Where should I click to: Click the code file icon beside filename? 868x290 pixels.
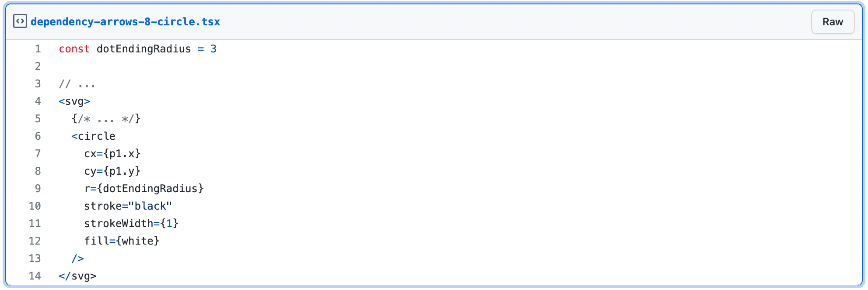(20, 21)
